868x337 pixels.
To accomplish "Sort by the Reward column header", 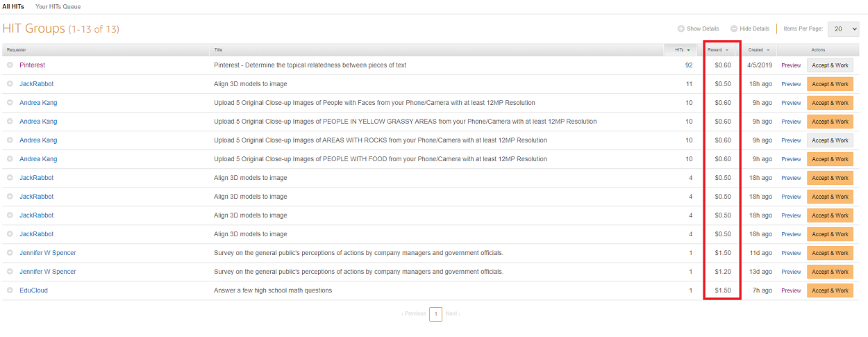I will point(718,50).
